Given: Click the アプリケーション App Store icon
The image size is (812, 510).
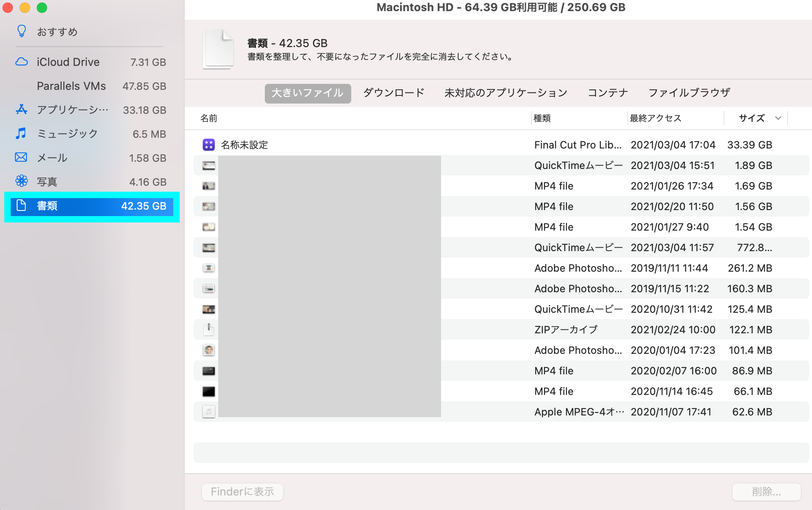Looking at the screenshot, I should (x=21, y=110).
